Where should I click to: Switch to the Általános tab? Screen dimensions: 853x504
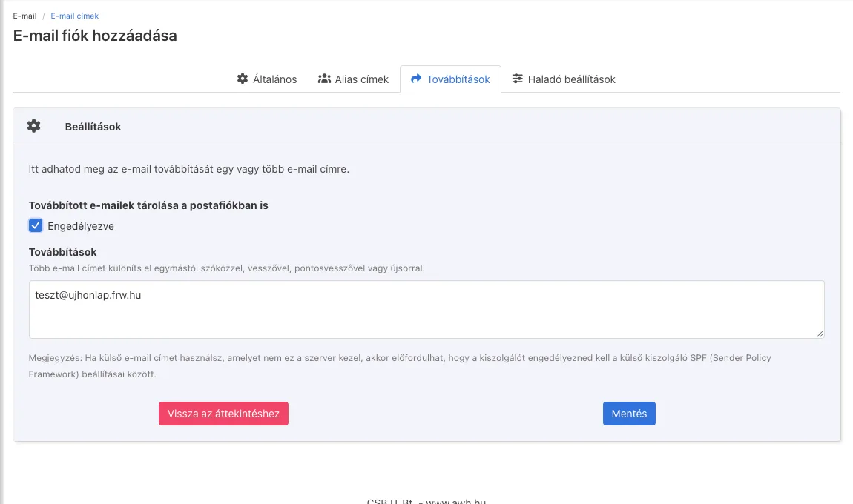coord(266,79)
